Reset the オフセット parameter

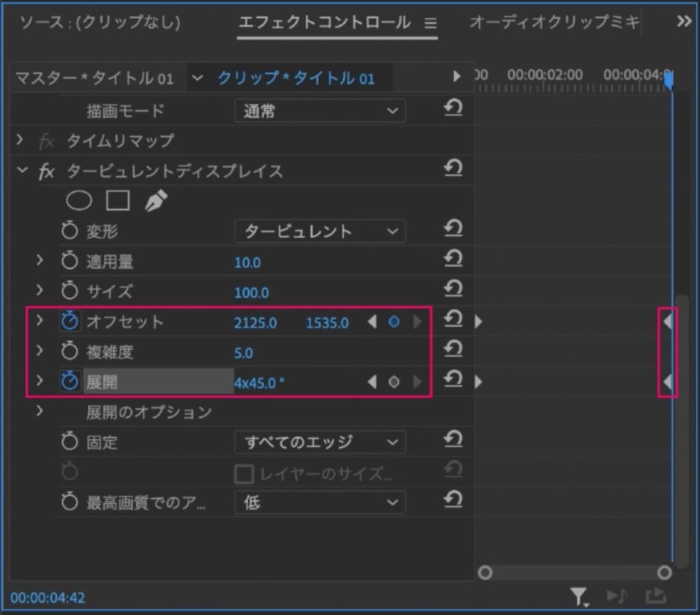453,319
